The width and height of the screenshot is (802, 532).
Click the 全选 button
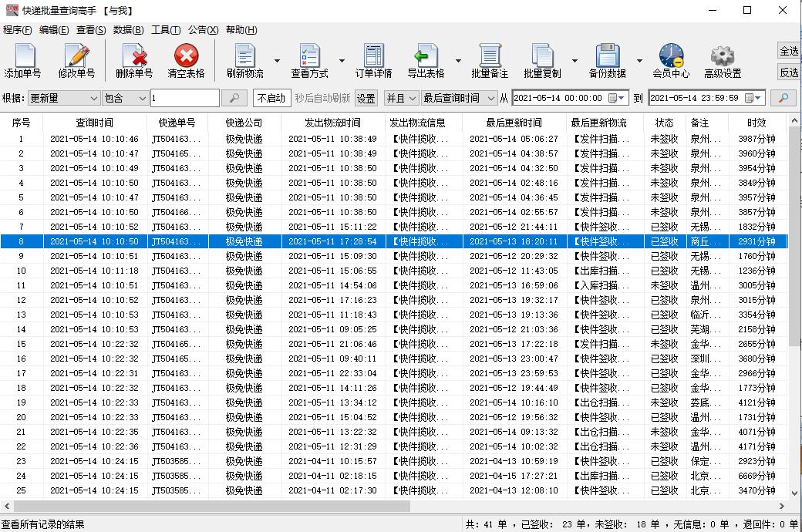click(x=789, y=51)
